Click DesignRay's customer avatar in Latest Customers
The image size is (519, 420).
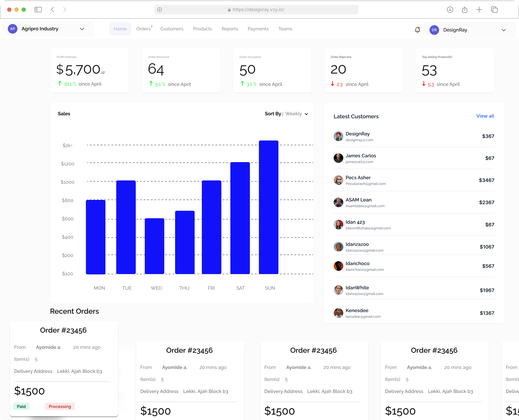point(338,136)
